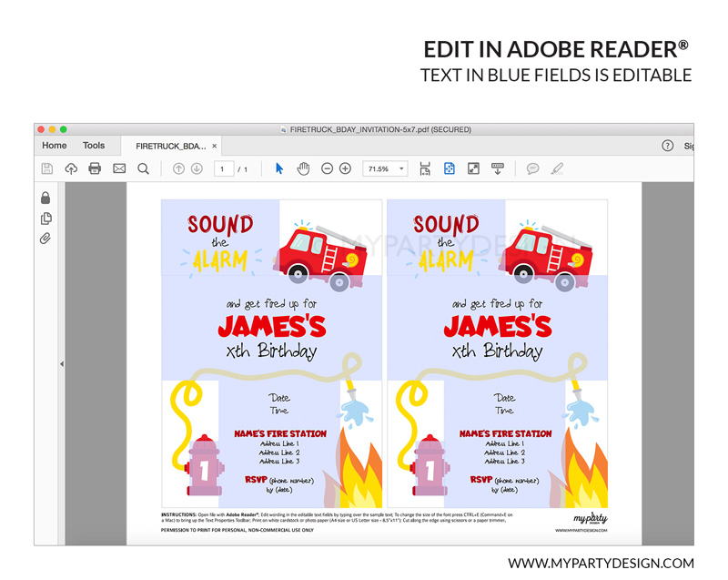728x580 pixels.
Task: Open the comment bubble tool
Action: (533, 168)
